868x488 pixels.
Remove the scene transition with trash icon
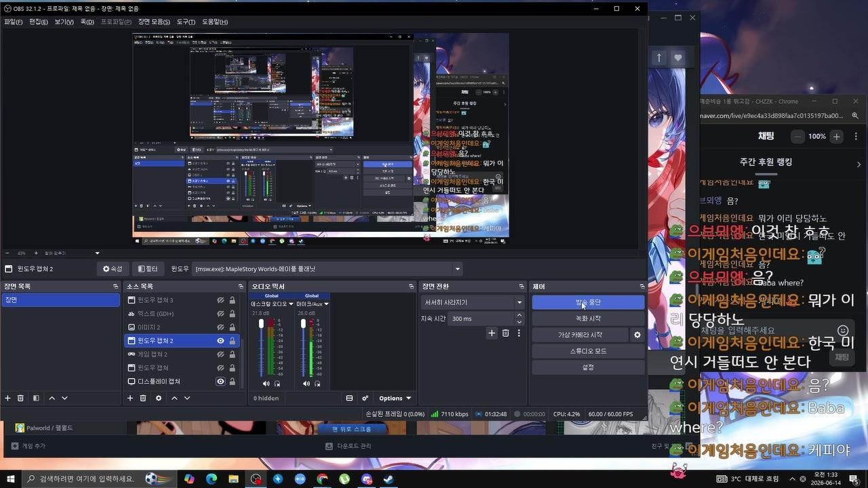click(x=505, y=333)
